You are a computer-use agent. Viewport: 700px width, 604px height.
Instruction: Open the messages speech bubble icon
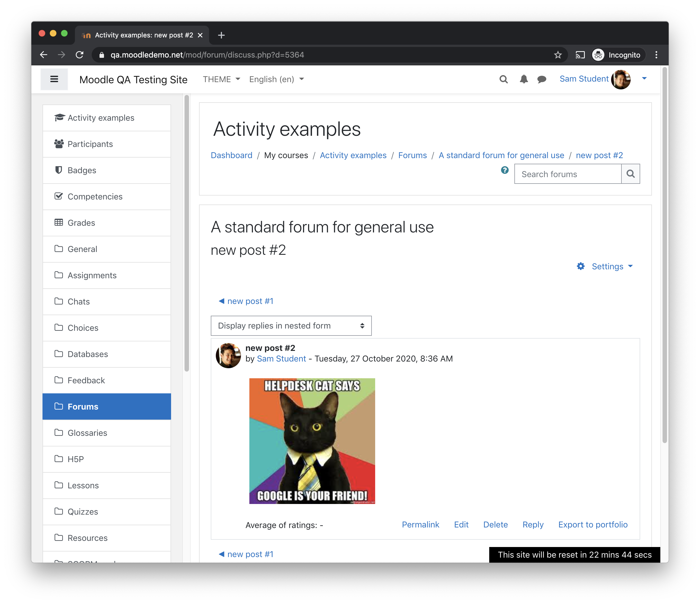pos(541,79)
